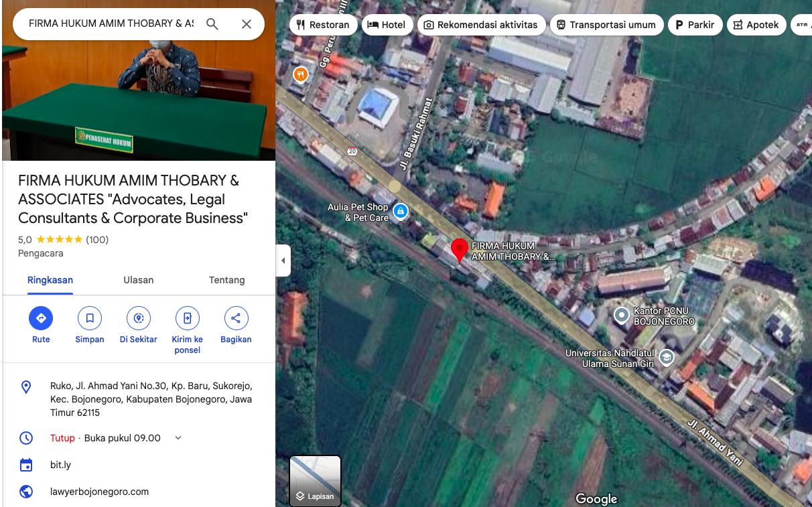Save the place with Simpan icon
This screenshot has width=812, height=507.
(x=90, y=318)
